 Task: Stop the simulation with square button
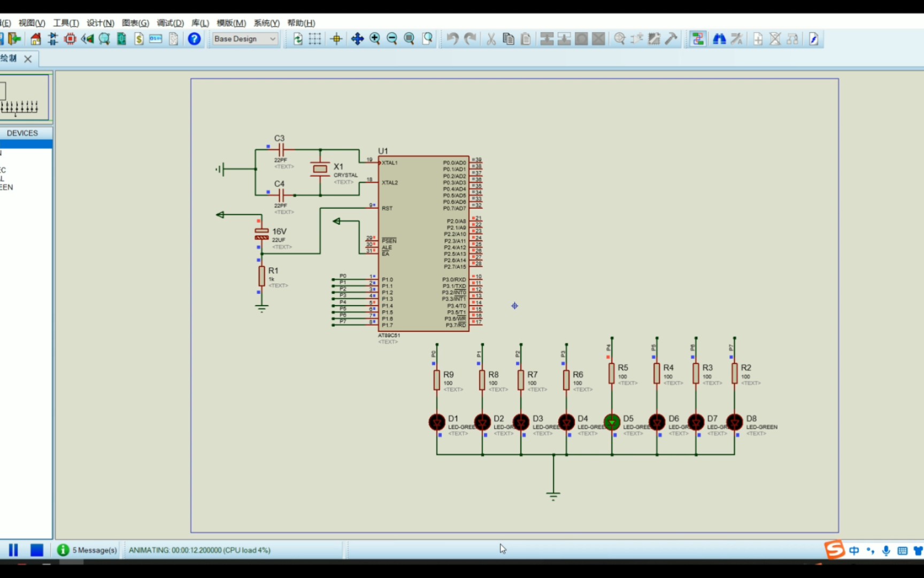[37, 550]
